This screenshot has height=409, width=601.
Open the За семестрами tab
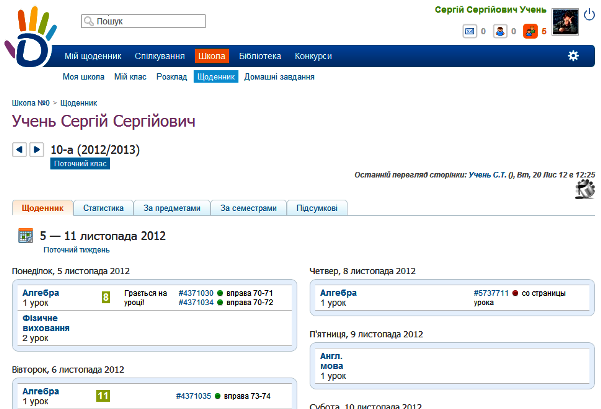248,208
